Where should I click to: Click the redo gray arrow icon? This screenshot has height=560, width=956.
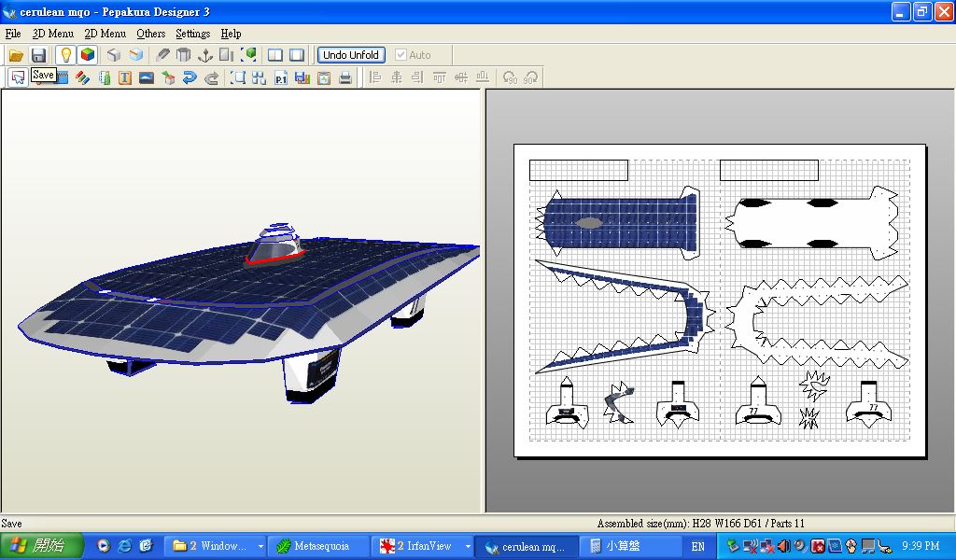[x=211, y=78]
